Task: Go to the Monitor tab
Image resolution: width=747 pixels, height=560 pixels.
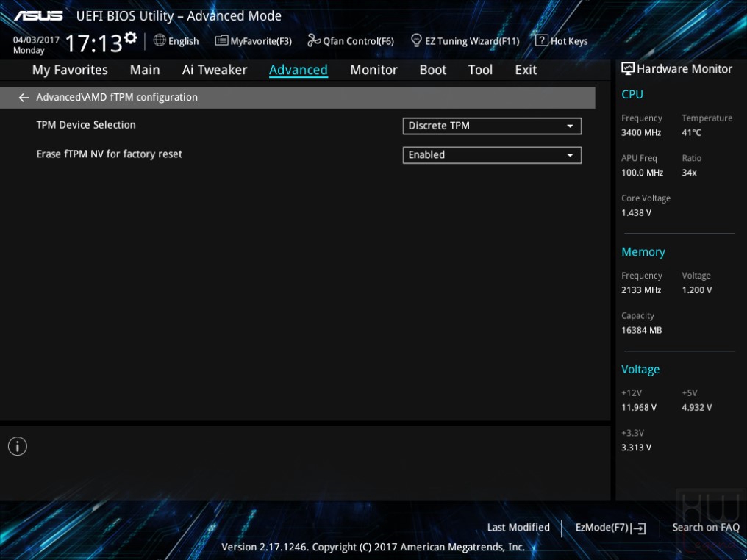Action: [x=373, y=70]
